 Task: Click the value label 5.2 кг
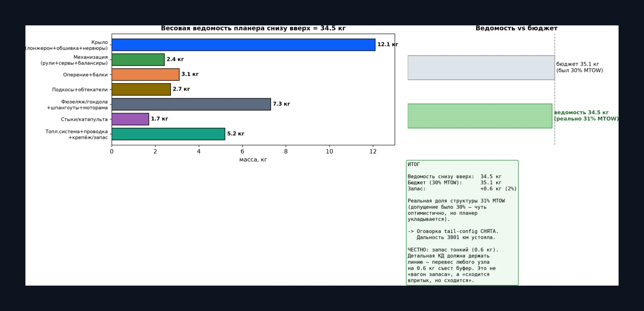pyautogui.click(x=236, y=134)
